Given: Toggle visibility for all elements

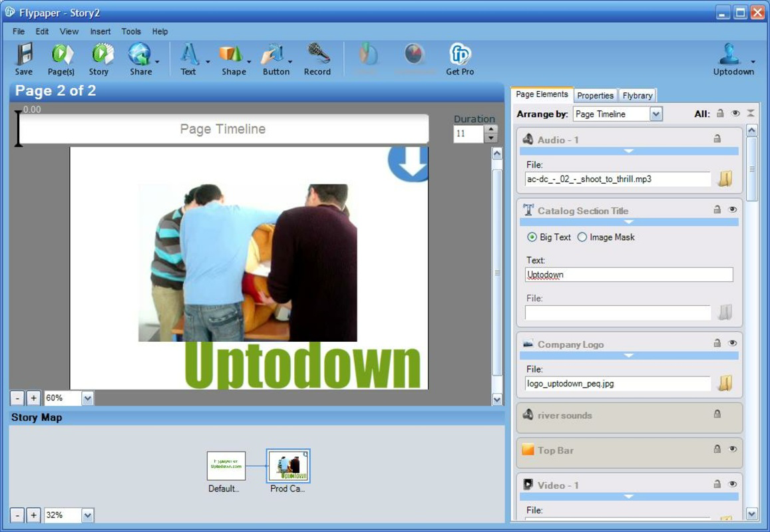Looking at the screenshot, I should (735, 113).
